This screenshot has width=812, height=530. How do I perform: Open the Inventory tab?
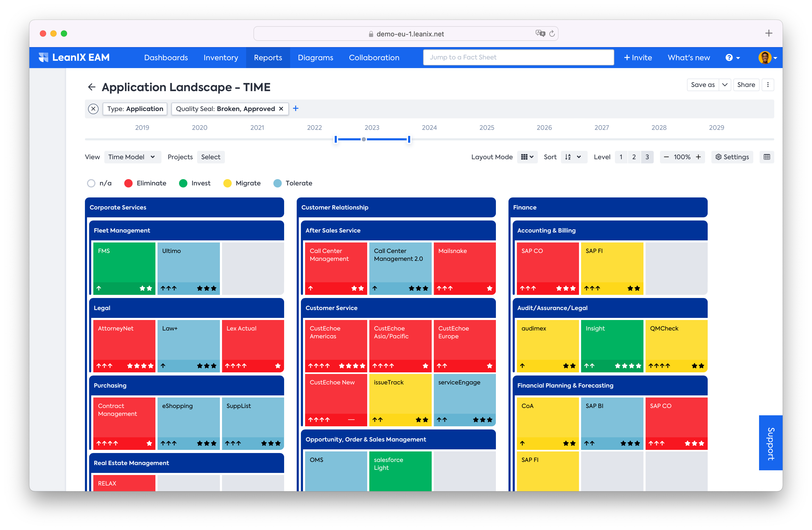point(221,58)
